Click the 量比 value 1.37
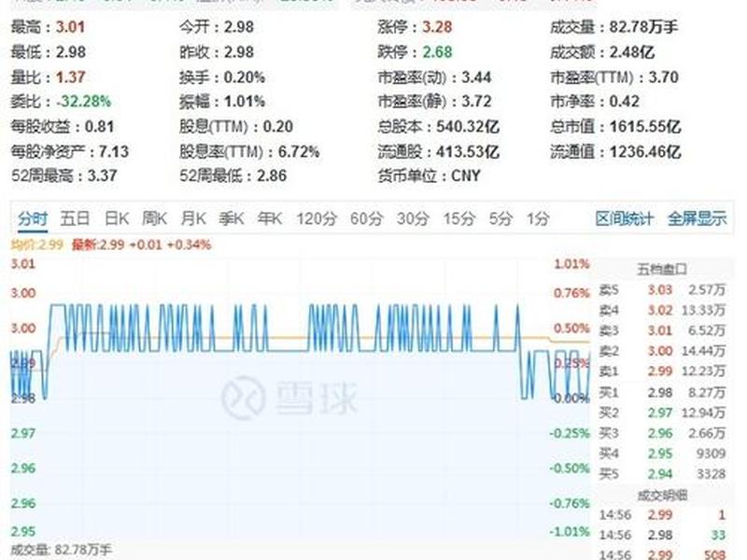This screenshot has height=560, width=747. click(x=71, y=77)
